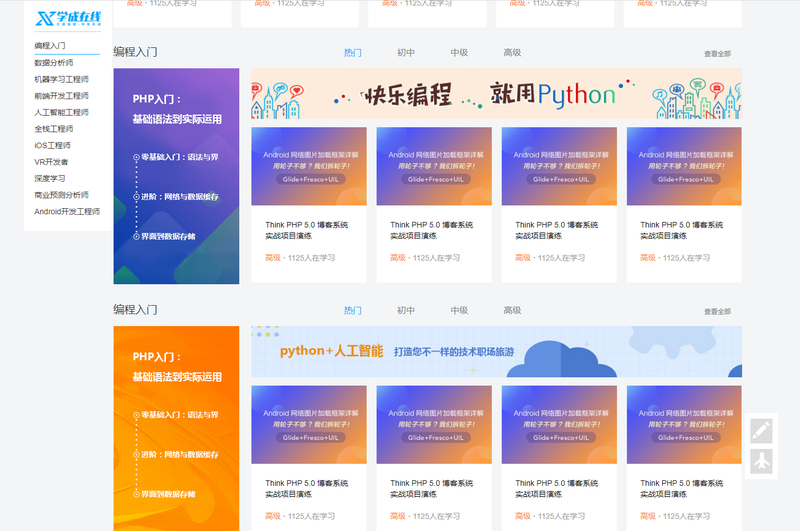Open 全栈工程师 category
Image resolution: width=800 pixels, height=531 pixels.
click(54, 129)
